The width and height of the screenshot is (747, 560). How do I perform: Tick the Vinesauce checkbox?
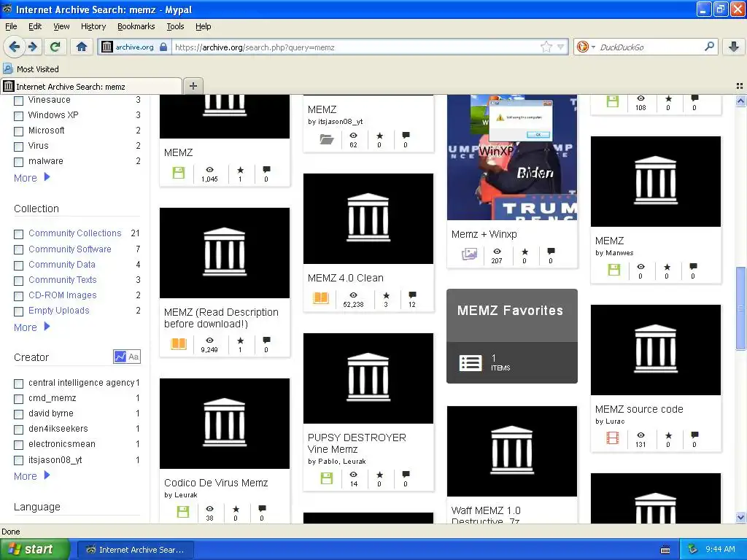pyautogui.click(x=18, y=101)
